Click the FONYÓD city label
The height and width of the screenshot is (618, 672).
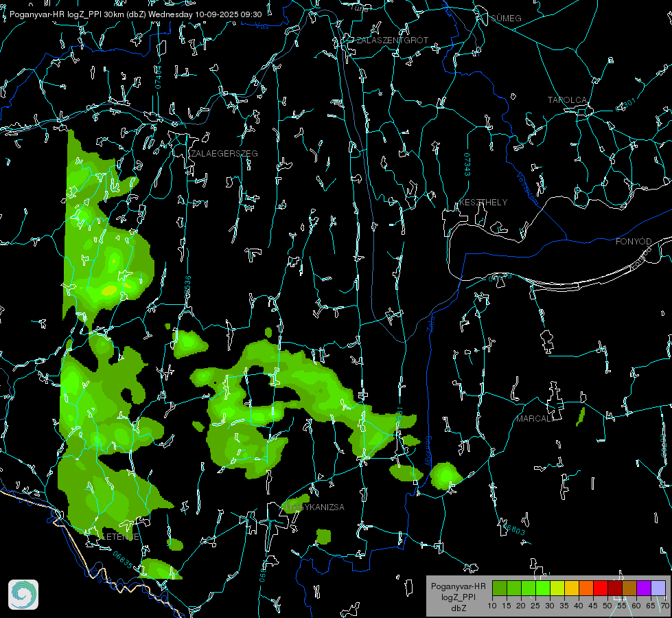(x=634, y=242)
